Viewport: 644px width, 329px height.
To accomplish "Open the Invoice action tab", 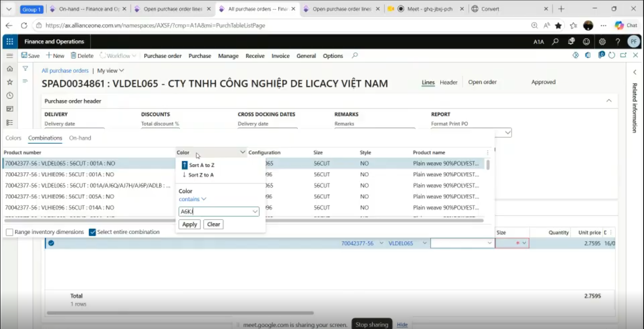I will [280, 56].
